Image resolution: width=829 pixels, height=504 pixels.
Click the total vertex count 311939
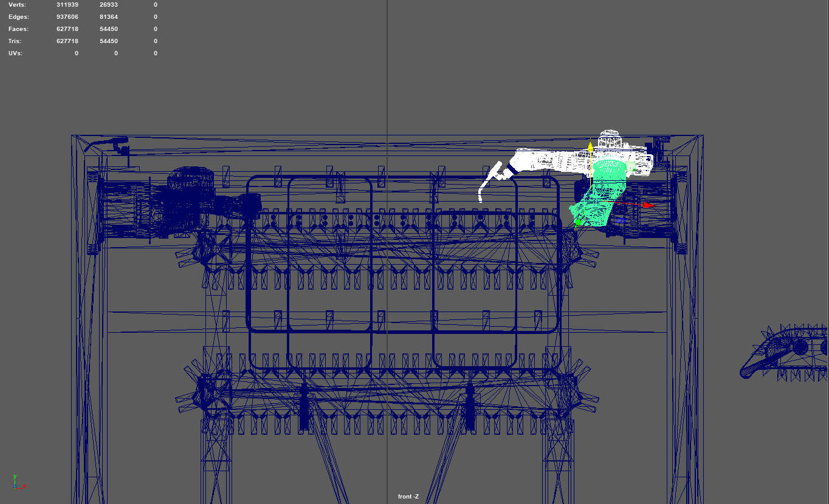pos(66,5)
